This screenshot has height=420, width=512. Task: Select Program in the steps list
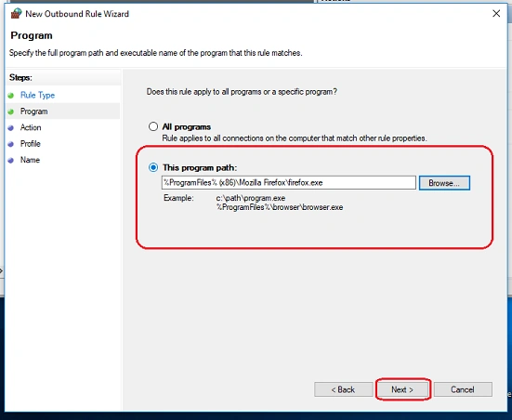(34, 112)
